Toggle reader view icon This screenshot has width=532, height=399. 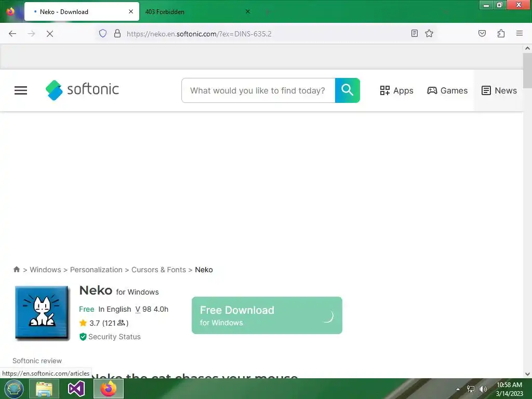pos(414,33)
